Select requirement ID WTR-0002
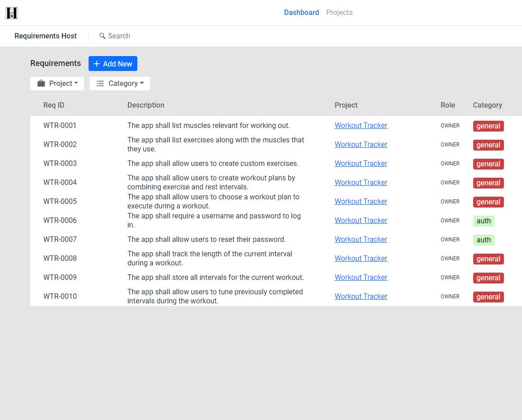 [60, 144]
